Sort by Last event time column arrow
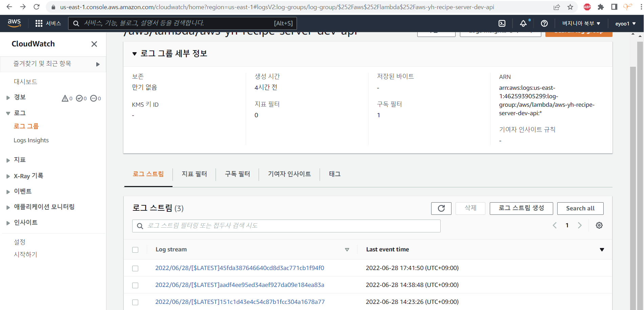The image size is (644, 310). pos(602,250)
